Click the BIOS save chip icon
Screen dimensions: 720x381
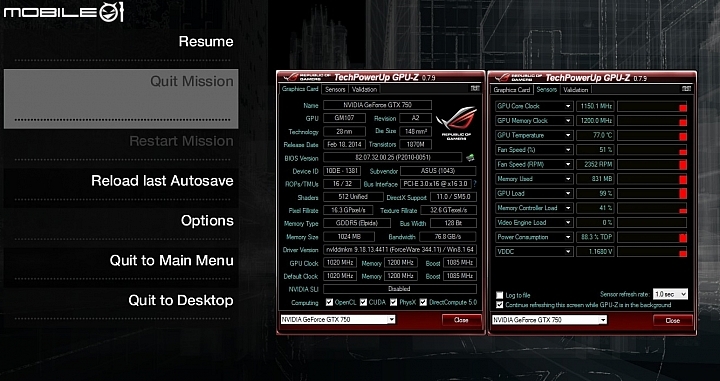(470, 157)
